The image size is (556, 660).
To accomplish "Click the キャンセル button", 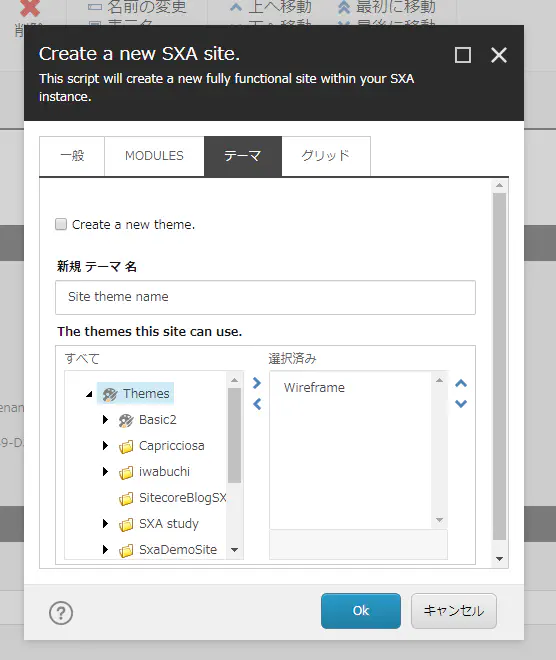I will (x=454, y=611).
